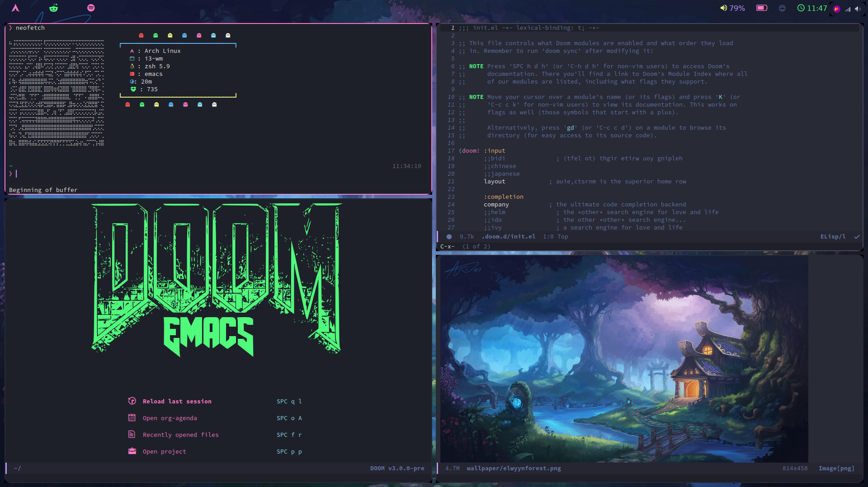The width and height of the screenshot is (868, 487).
Task: Click the '(1 of 2)' which-key page indicator
Action: (476, 247)
